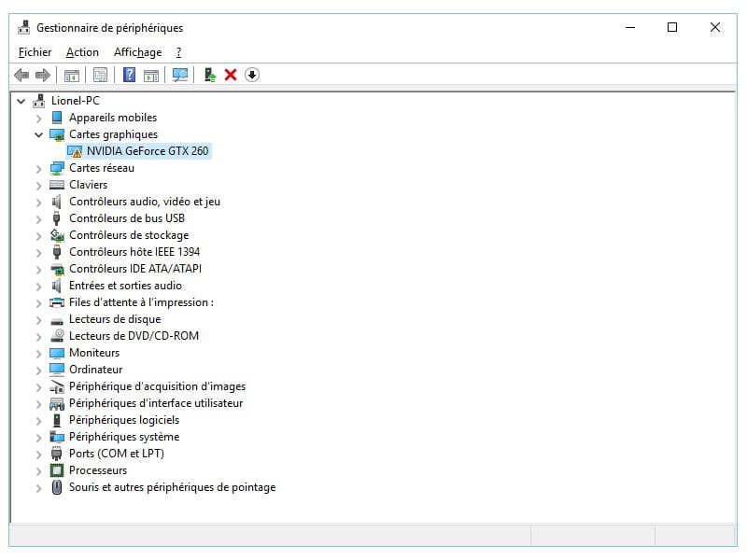Minimize the Gestionnaire de périphériques window

(630, 27)
